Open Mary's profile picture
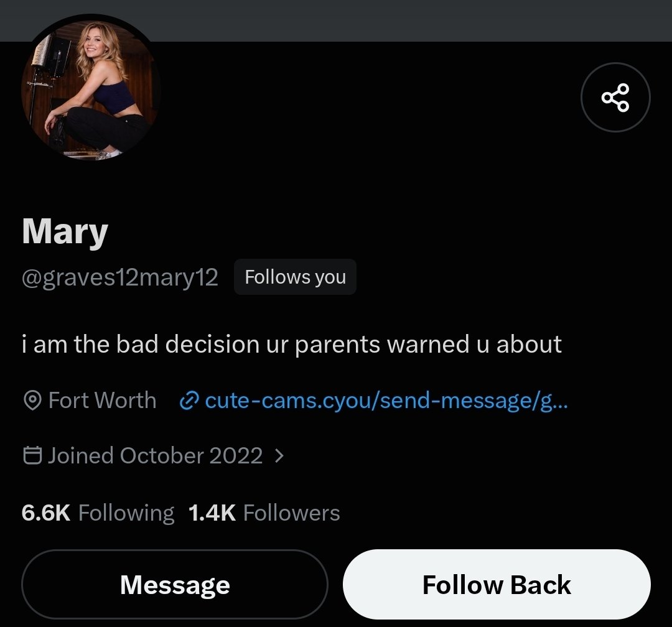This screenshot has width=672, height=627. tap(90, 90)
